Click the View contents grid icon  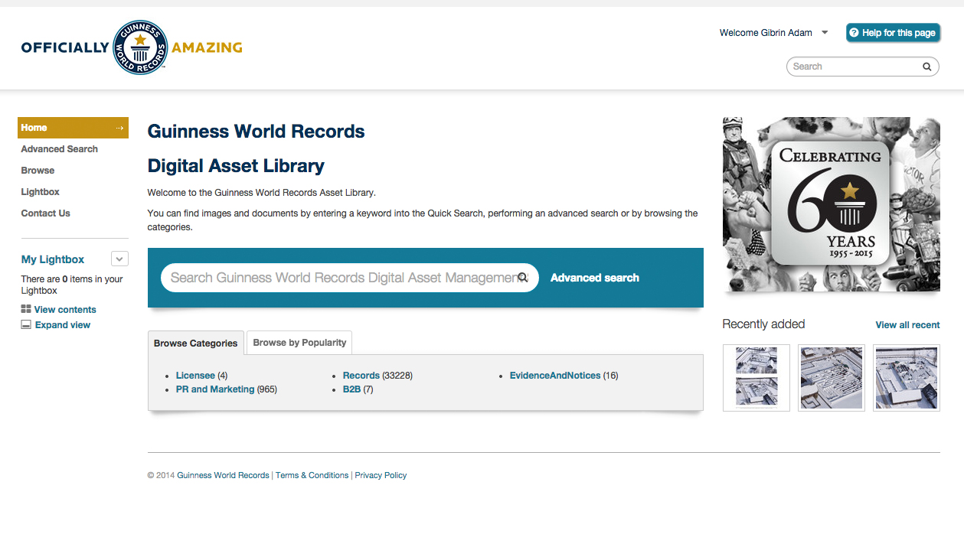26,310
